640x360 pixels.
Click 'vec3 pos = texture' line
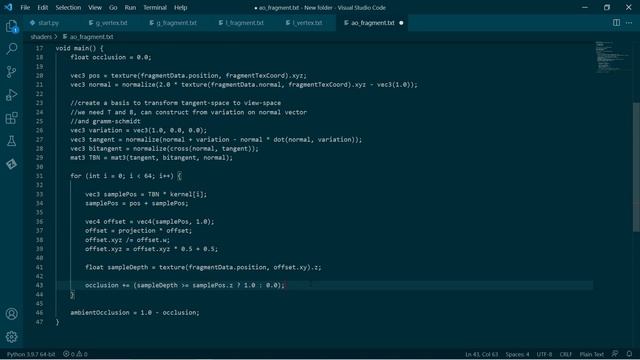188,76
